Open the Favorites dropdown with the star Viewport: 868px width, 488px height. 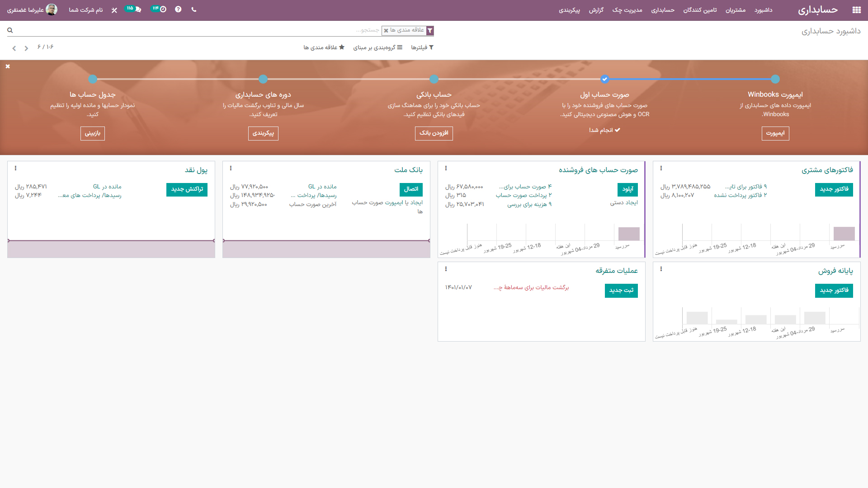(324, 47)
